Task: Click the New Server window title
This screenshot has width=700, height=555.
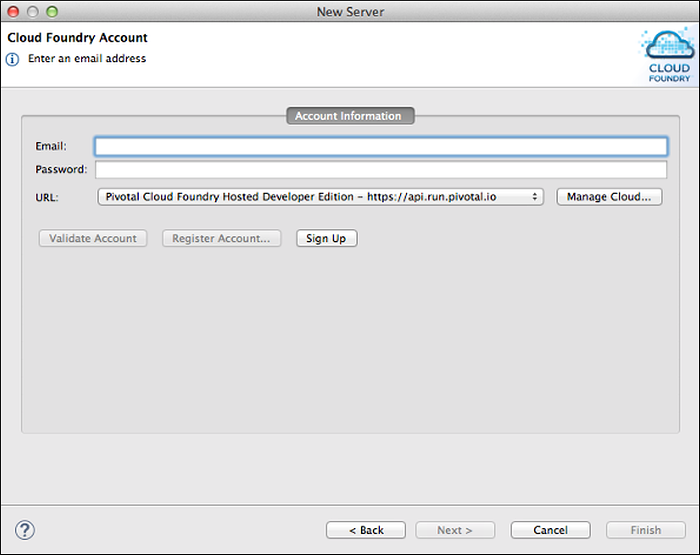Action: point(350,12)
